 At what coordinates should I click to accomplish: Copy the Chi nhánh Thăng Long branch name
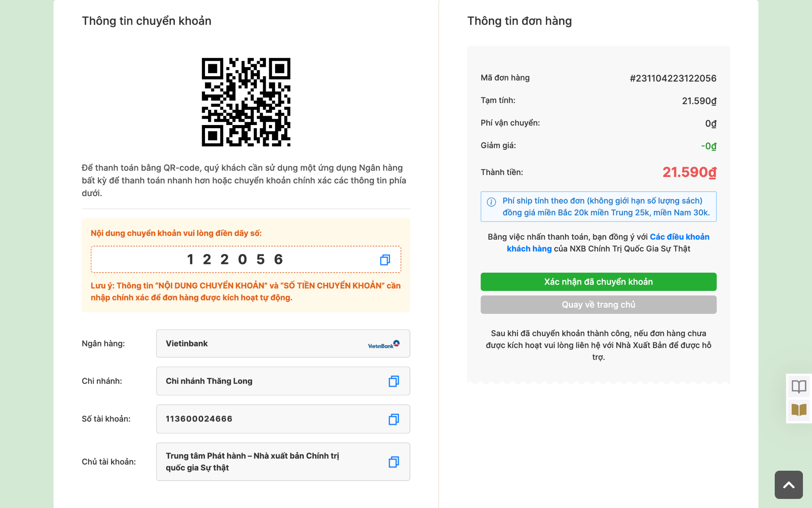[394, 381]
